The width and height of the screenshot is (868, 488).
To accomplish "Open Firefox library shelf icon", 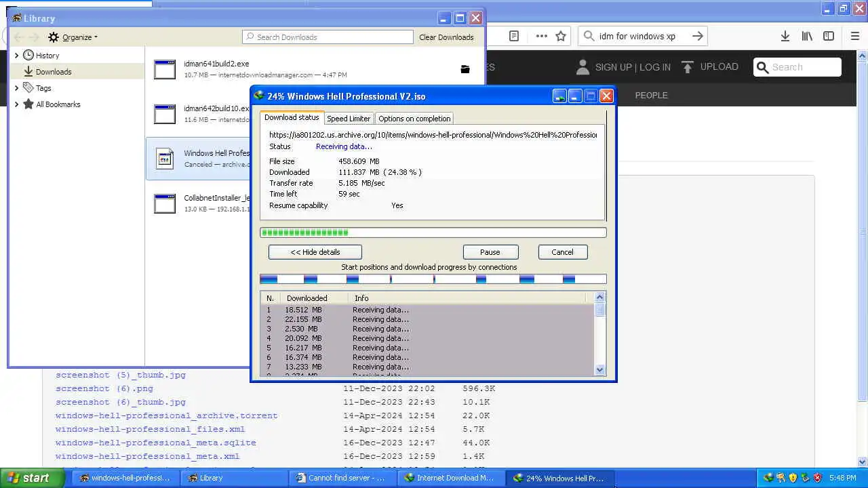I will [807, 36].
